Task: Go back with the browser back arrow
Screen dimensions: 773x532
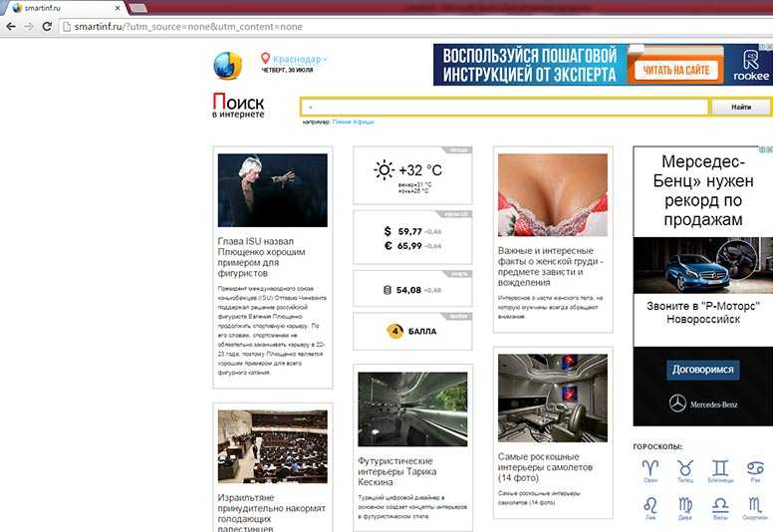Action: click(11, 27)
